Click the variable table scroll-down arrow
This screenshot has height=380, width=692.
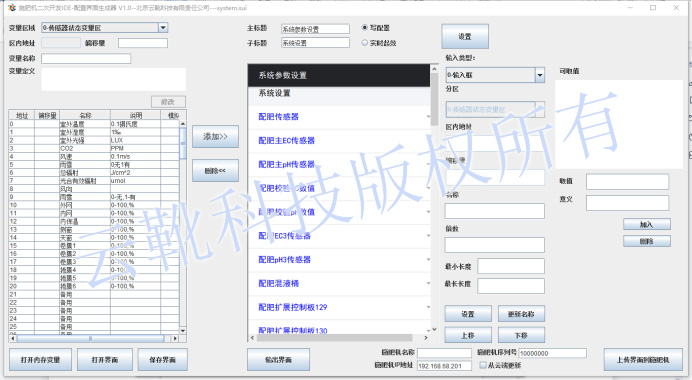pyautogui.click(x=183, y=331)
